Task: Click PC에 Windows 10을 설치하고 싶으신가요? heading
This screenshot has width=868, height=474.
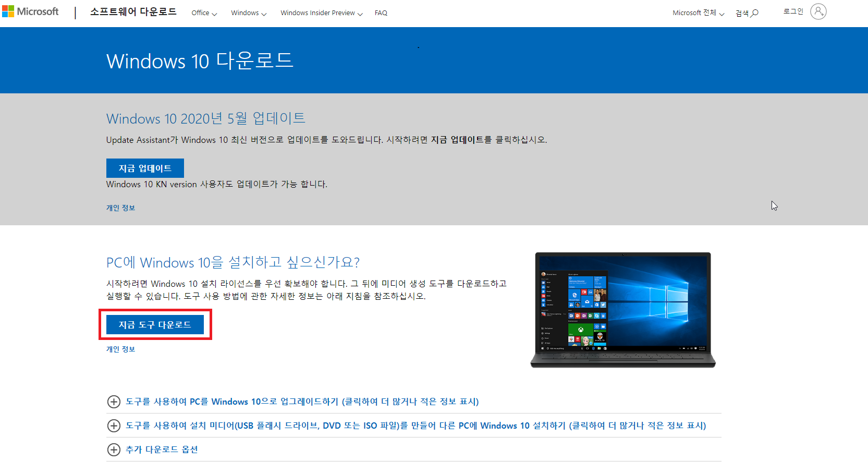Action: (233, 262)
